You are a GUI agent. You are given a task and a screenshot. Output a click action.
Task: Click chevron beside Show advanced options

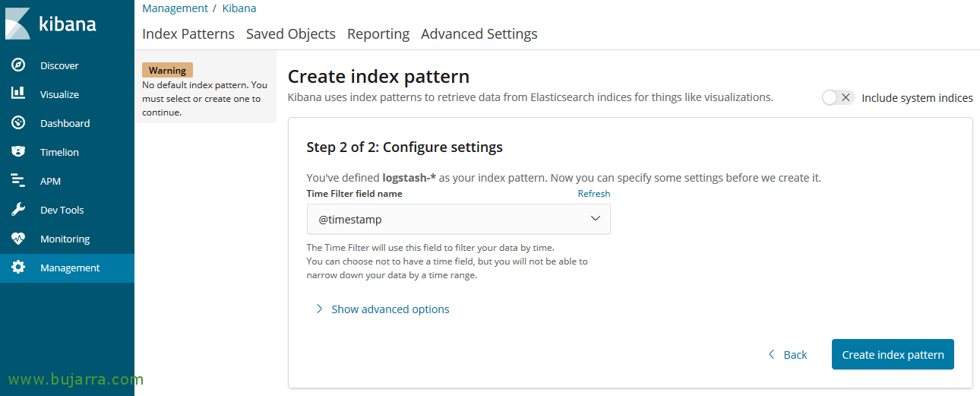coord(319,309)
